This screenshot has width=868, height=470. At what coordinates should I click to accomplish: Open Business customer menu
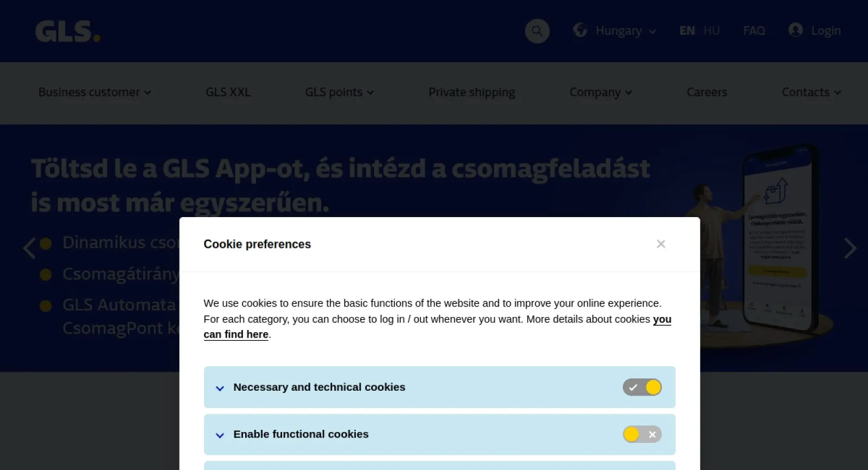[x=94, y=92]
